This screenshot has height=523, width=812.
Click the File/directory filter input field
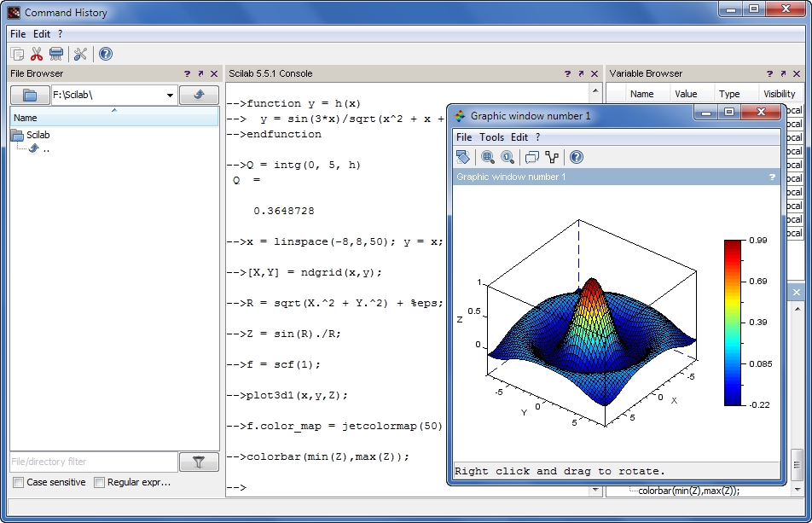94,462
